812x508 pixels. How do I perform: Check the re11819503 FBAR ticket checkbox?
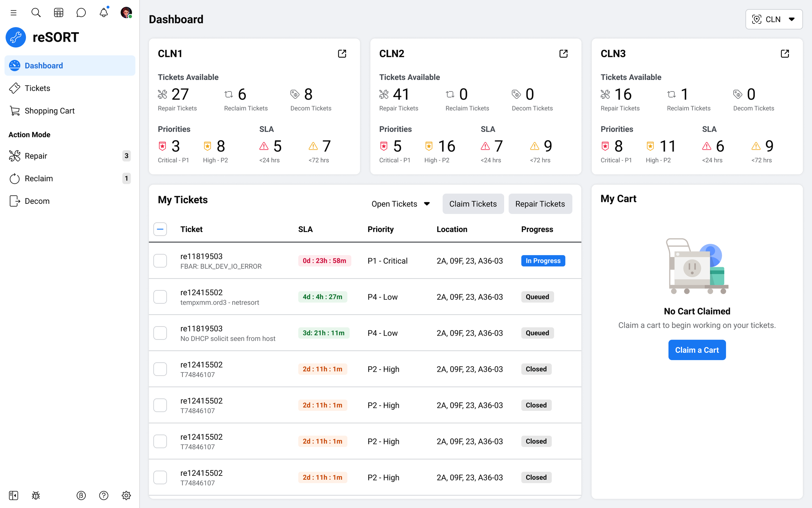pyautogui.click(x=160, y=261)
